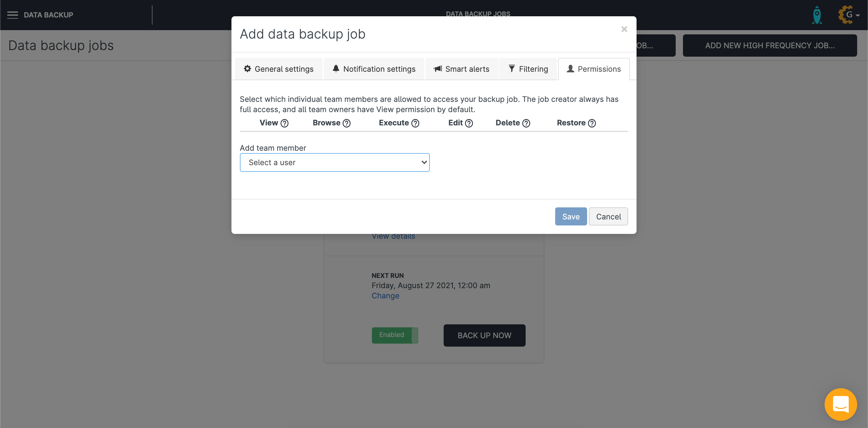The width and height of the screenshot is (868, 428).
Task: Click the Browse permission help icon
Action: coord(347,123)
